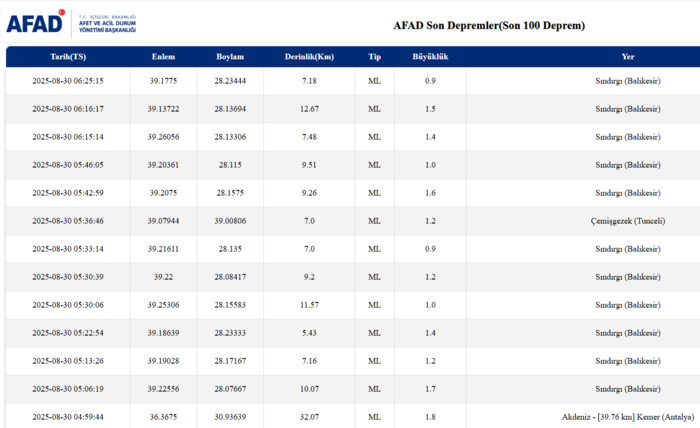Click the latitude value 39.26056

pos(163,137)
